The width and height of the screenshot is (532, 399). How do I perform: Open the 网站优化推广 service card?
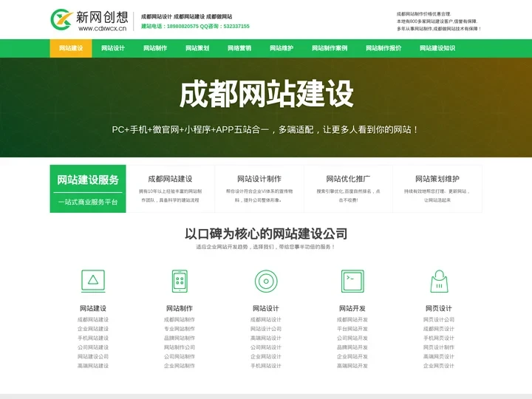click(349, 188)
